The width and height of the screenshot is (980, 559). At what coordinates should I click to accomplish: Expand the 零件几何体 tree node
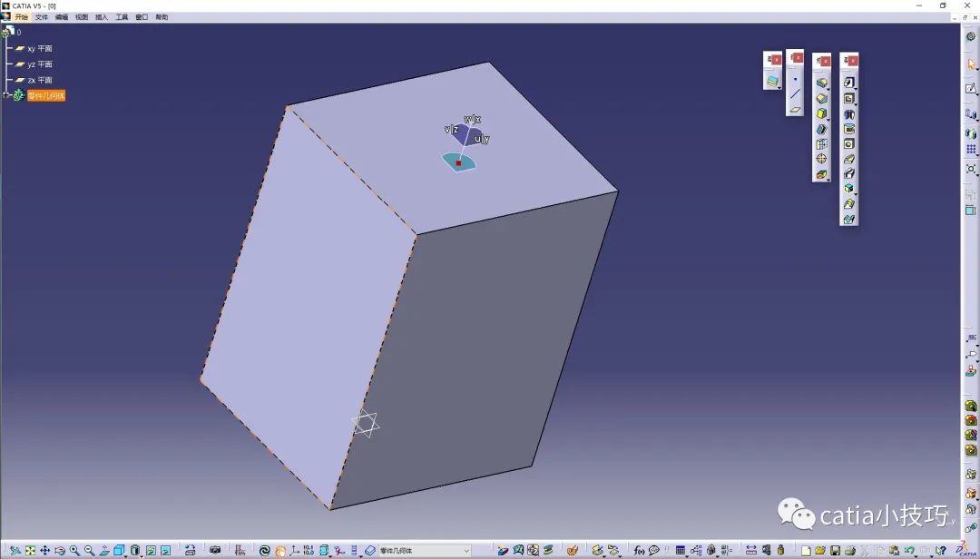5,95
